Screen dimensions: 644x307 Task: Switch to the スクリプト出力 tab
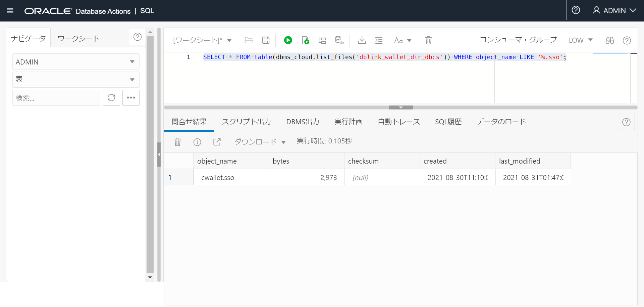tap(247, 122)
